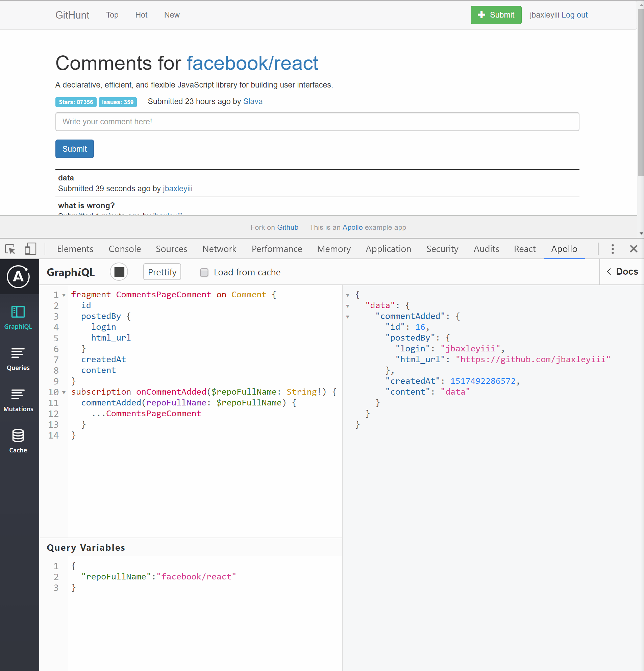Click the Prettify button
Viewport: 644px width, 671px height.
coord(162,272)
